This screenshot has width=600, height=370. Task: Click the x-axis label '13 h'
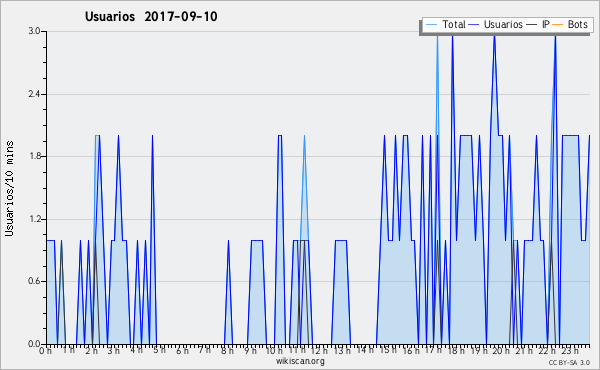click(342, 350)
